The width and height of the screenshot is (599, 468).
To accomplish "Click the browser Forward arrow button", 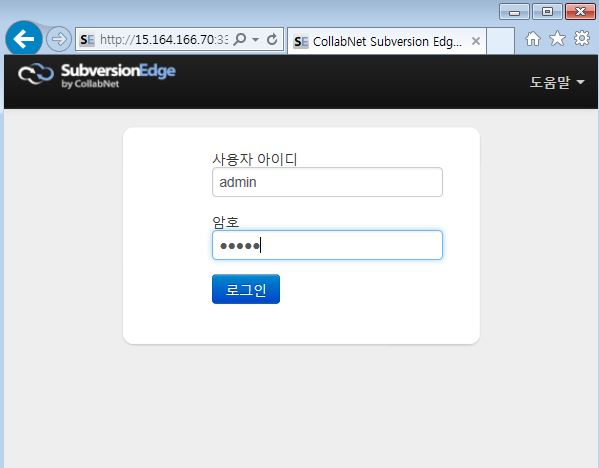I will [59, 39].
